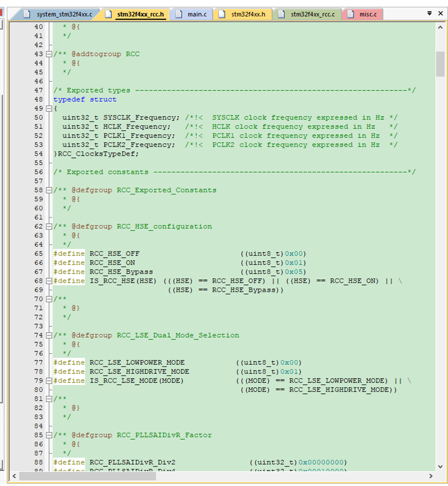The height and width of the screenshot is (486, 448).
Task: Click line number 48 in the gutter
Action: point(38,99)
